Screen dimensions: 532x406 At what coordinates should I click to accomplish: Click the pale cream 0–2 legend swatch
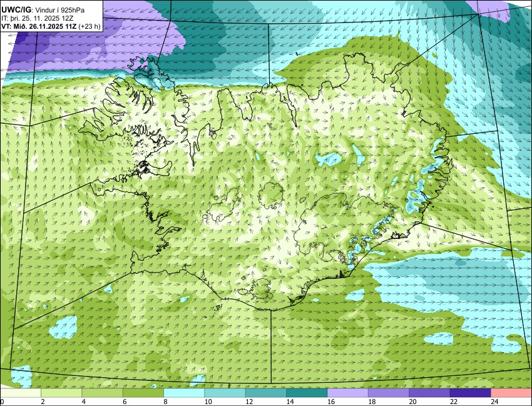pyautogui.click(x=21, y=393)
